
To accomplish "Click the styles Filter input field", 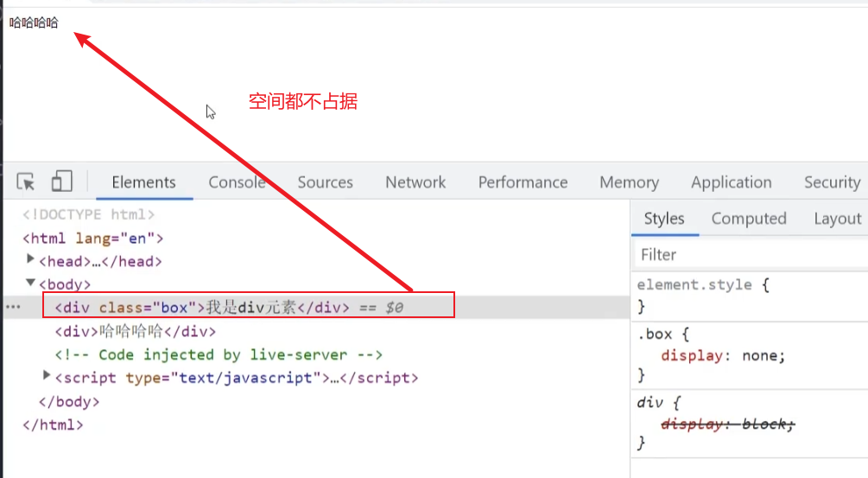I will (x=750, y=255).
